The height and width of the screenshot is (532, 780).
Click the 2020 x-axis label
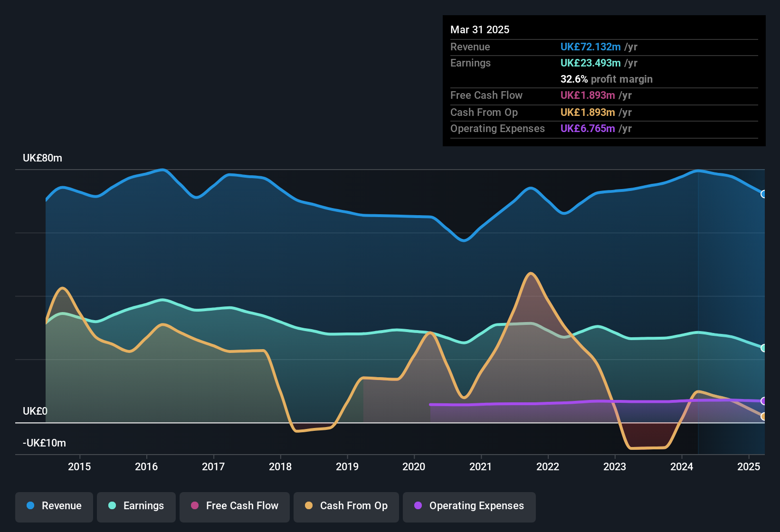(x=414, y=466)
